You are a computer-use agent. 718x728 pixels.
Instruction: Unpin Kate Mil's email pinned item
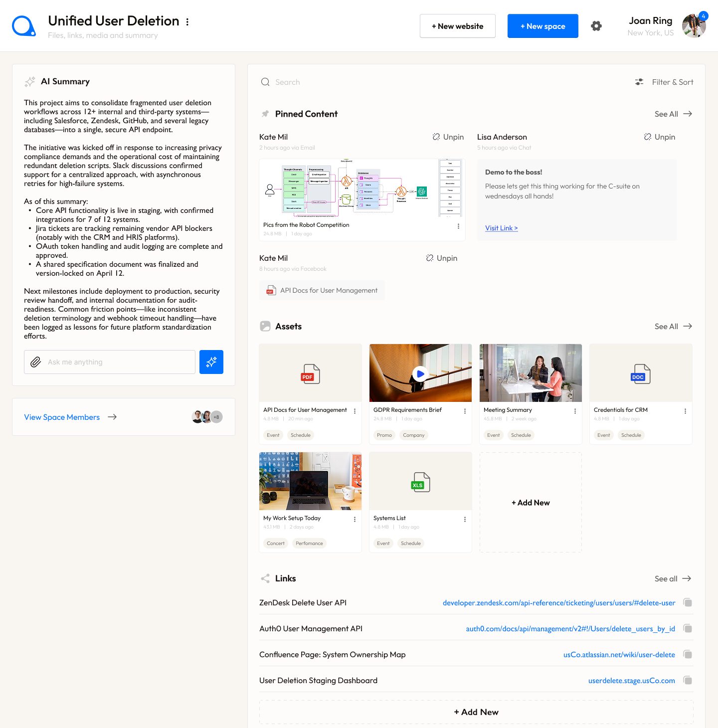448,137
